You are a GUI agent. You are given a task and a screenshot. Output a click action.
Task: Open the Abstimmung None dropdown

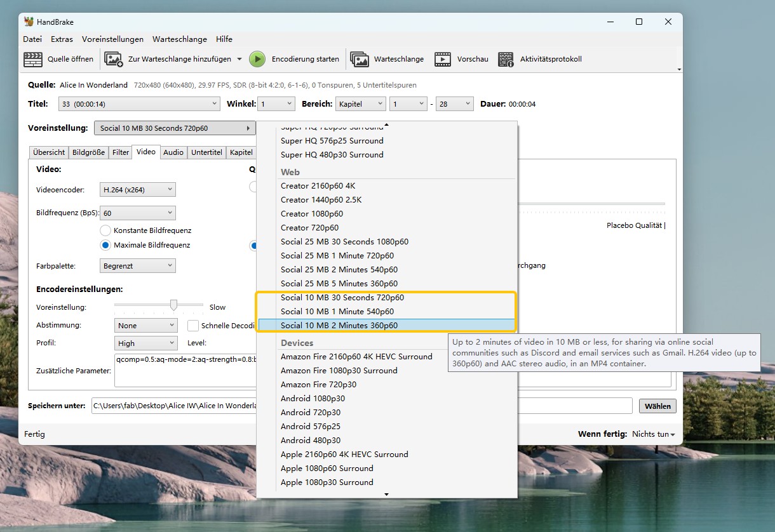point(146,325)
